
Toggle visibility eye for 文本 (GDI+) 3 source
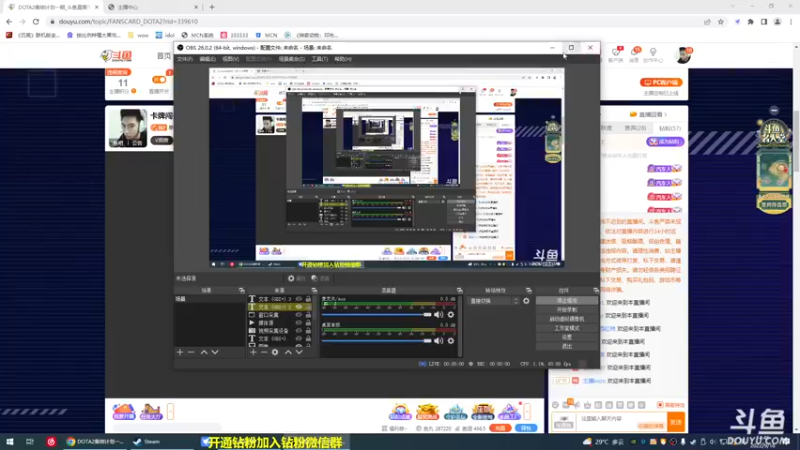pos(298,299)
